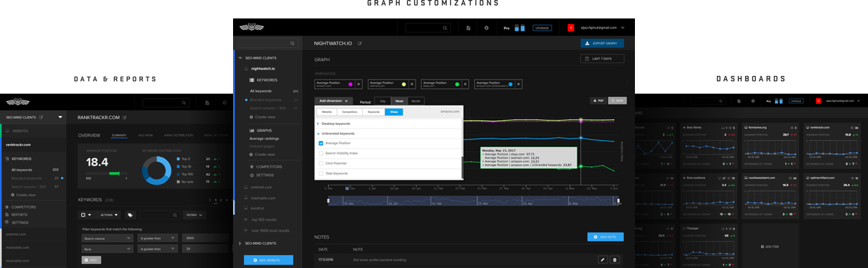Screen dimensions: 868x268
Task: Open settings gear icon in dashboards window top bar
Action: [753, 100]
